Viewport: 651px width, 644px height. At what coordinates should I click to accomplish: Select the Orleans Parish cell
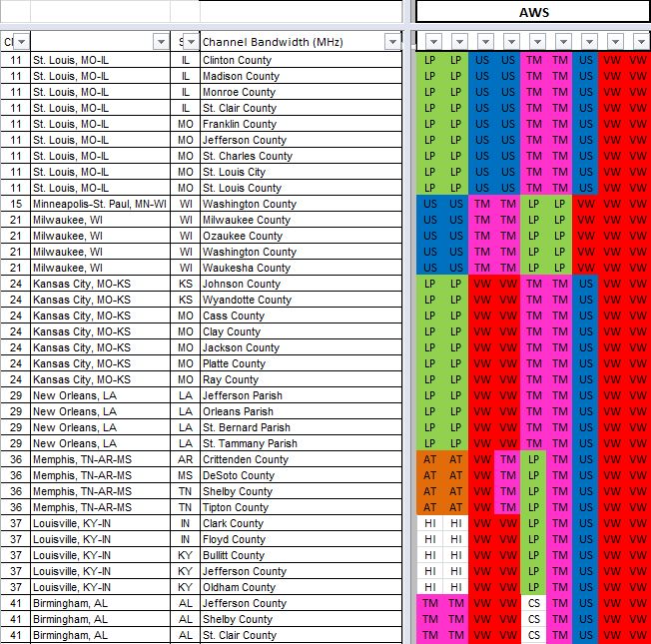pyautogui.click(x=301, y=411)
